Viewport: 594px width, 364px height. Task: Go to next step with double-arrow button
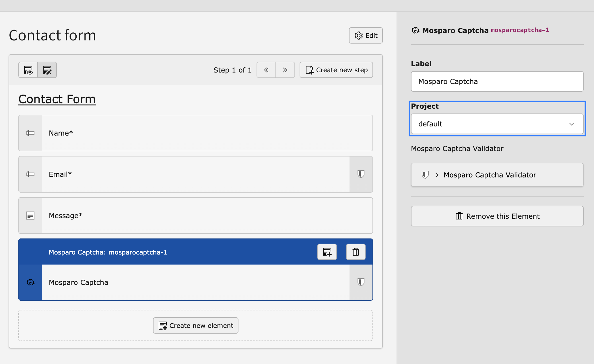[285, 70]
